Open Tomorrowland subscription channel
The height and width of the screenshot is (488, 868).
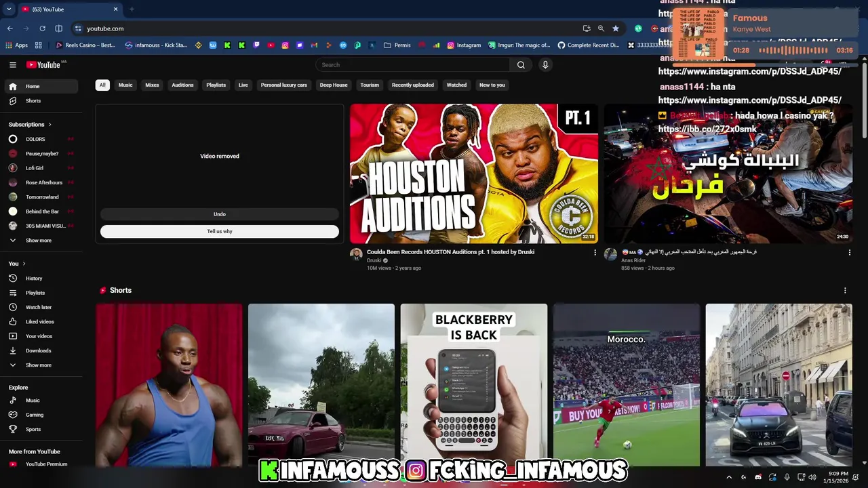(x=42, y=197)
